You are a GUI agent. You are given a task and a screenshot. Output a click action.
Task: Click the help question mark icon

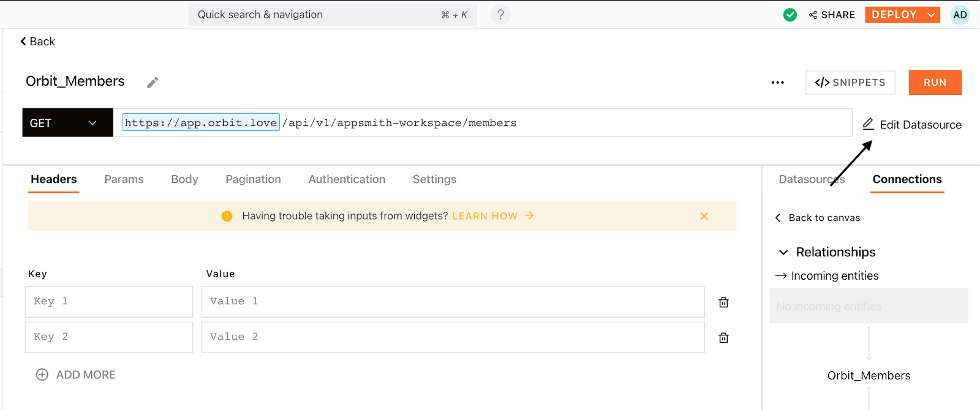tap(500, 15)
